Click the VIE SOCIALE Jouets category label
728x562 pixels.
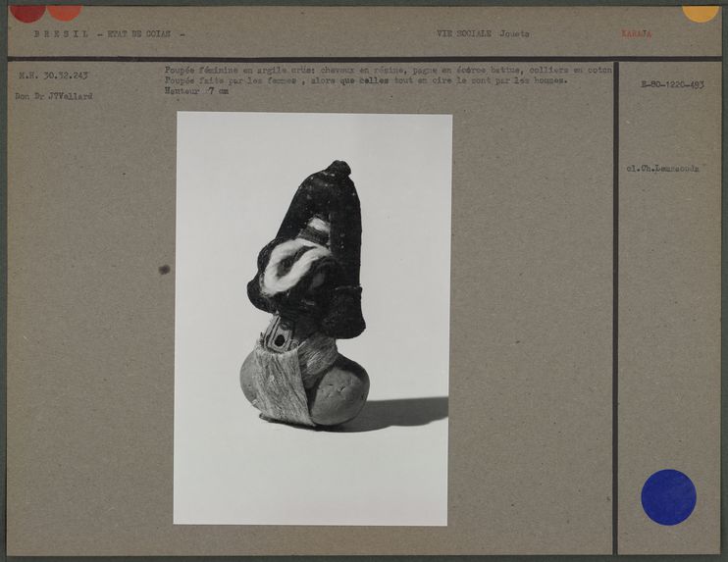pos(483,34)
